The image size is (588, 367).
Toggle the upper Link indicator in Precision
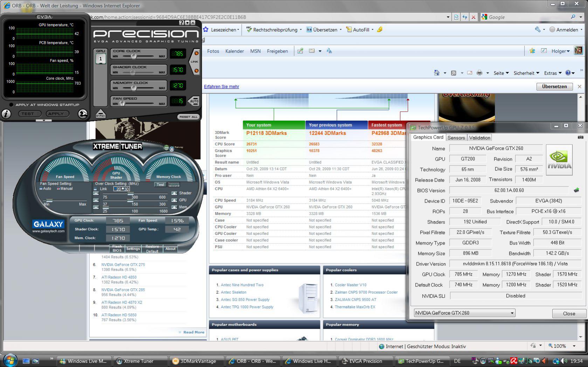tap(196, 54)
